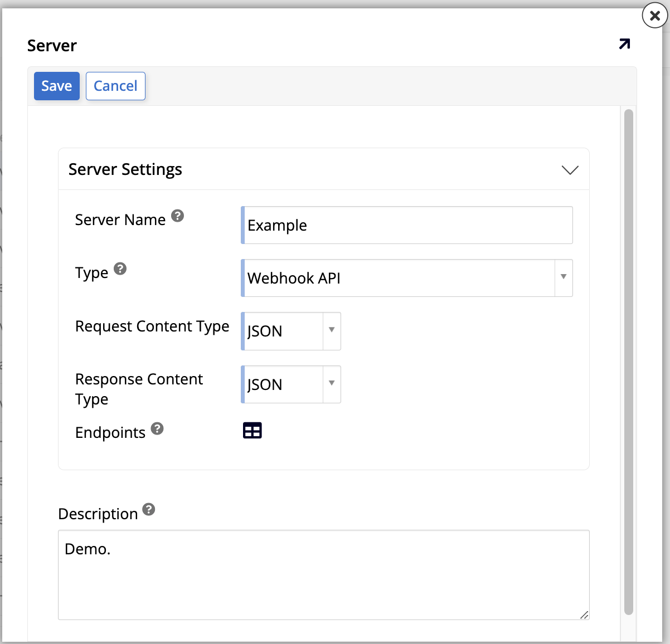670x644 pixels.
Task: Open the Type dropdown showing Webhook API
Action: click(x=563, y=278)
